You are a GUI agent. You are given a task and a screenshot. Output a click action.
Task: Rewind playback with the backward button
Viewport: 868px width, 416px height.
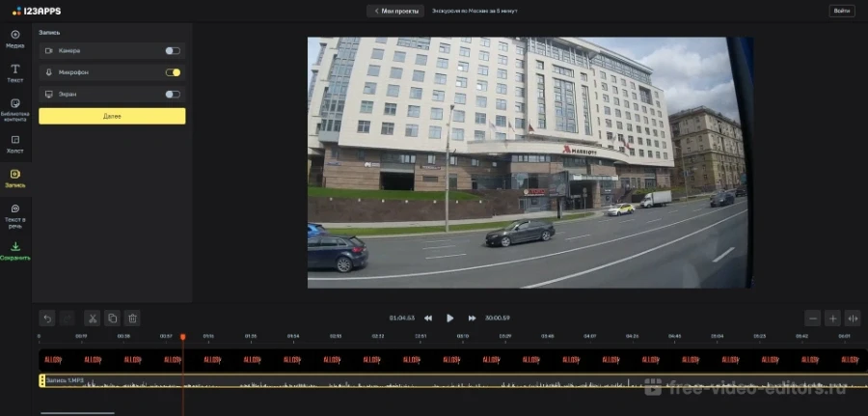point(428,318)
